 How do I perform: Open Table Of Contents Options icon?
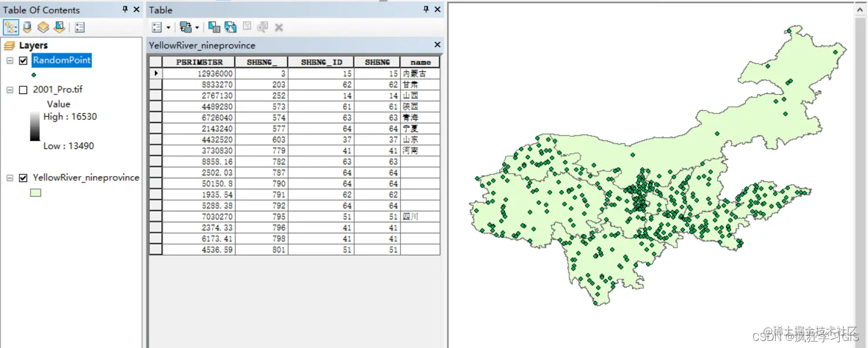point(80,27)
